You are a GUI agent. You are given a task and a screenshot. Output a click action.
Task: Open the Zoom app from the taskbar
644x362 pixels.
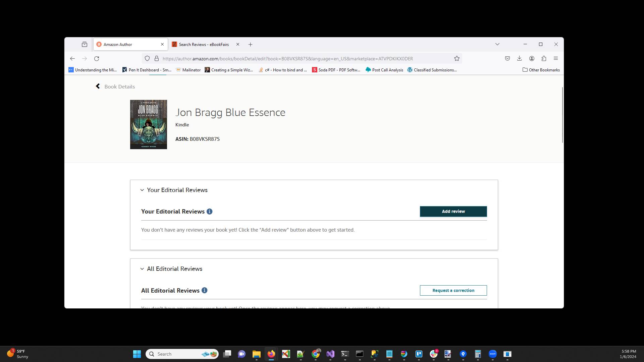[492, 354]
